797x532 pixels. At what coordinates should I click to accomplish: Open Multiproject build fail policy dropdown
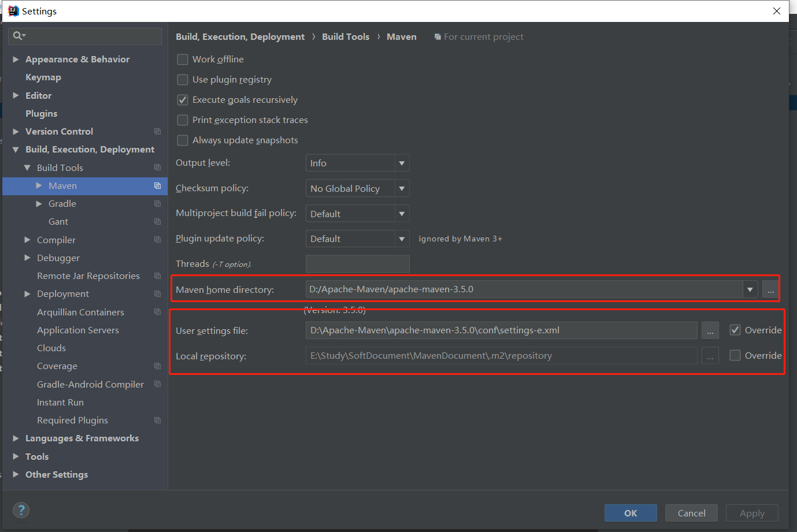pos(358,214)
